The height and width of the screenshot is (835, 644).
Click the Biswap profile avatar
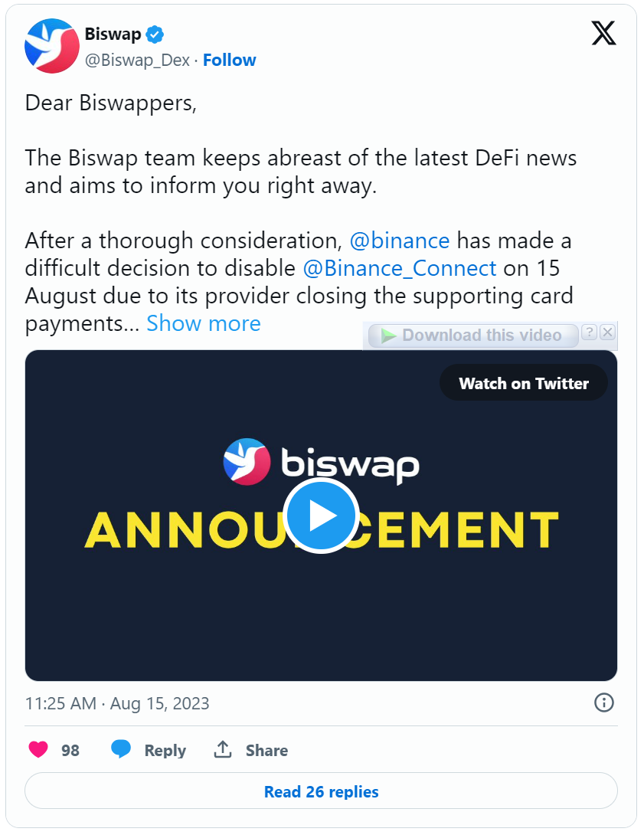coord(52,46)
